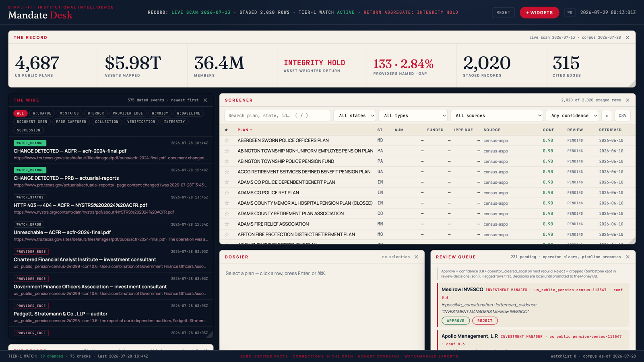Sort Screener by ST column
This screenshot has width=644, height=362.
[380, 130]
